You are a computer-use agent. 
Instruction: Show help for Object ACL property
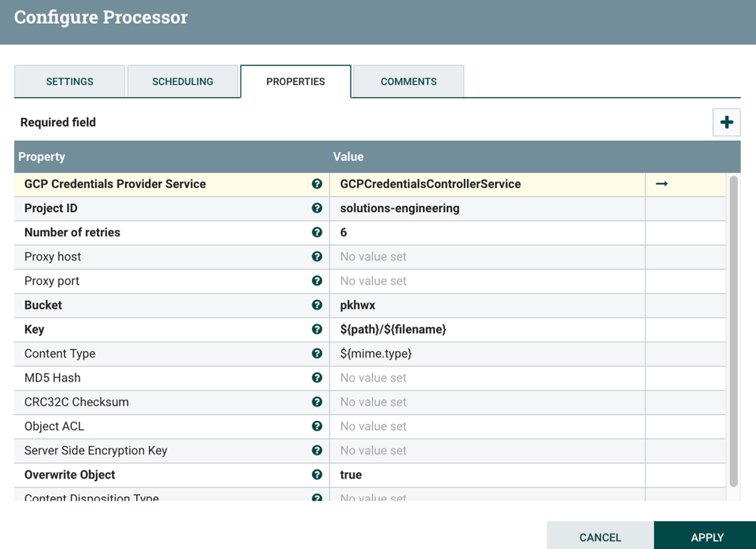tap(317, 426)
